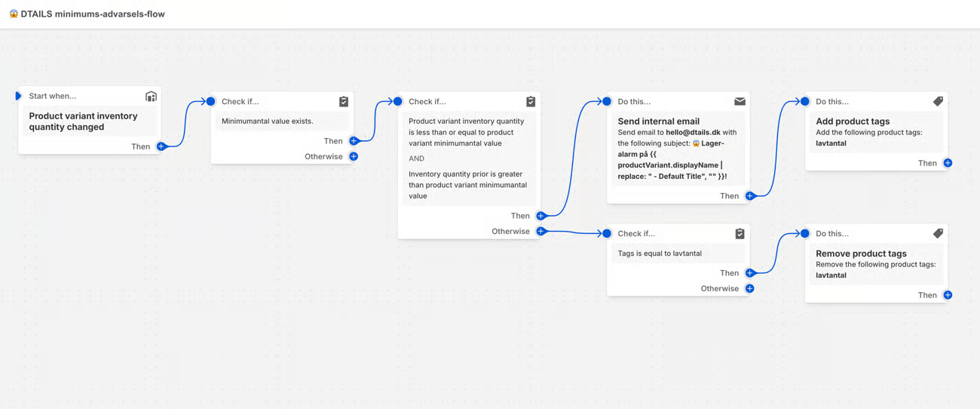This screenshot has width=980, height=409.
Task: Click the inventory icon on Start when card
Action: pyautogui.click(x=151, y=97)
